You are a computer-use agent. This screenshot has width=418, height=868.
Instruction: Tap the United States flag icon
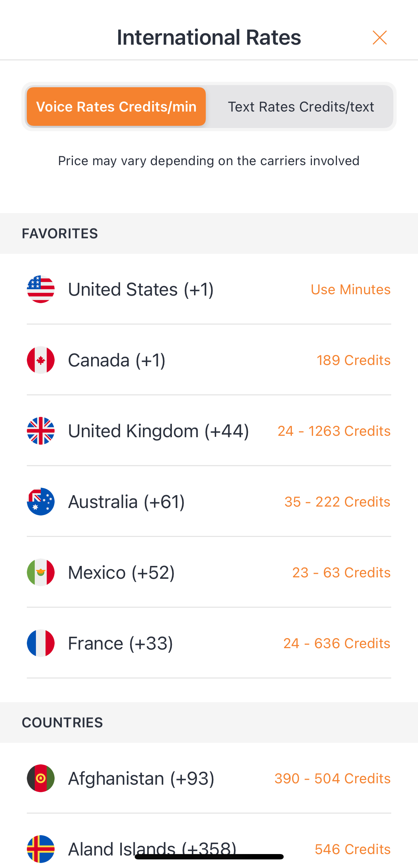pyautogui.click(x=41, y=289)
